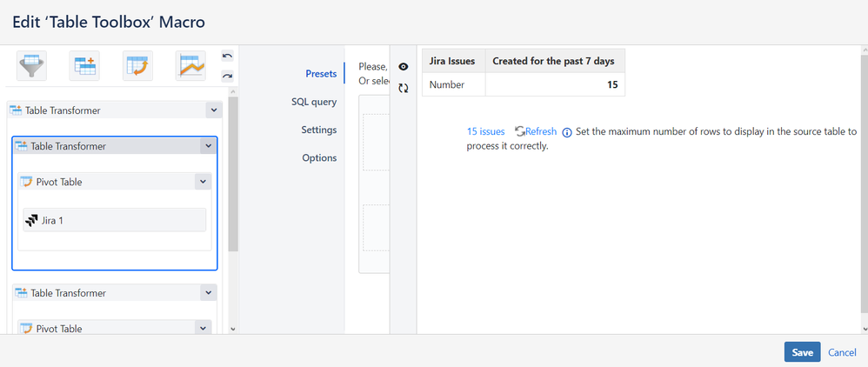Undo the last change

click(228, 56)
